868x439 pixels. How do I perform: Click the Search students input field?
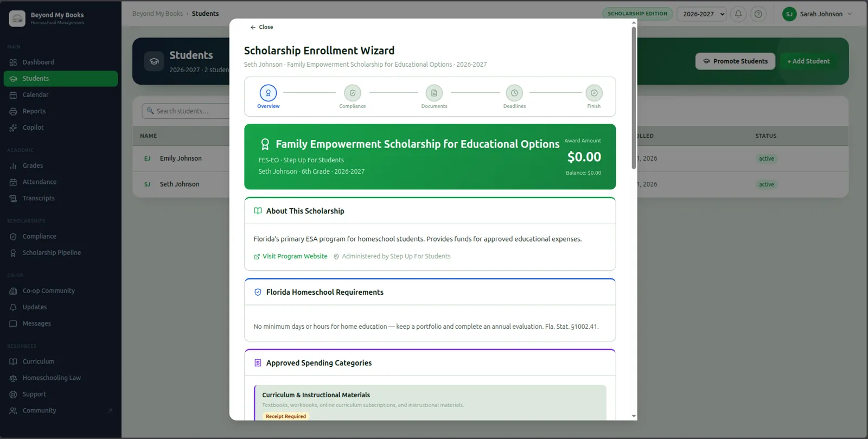[186, 111]
